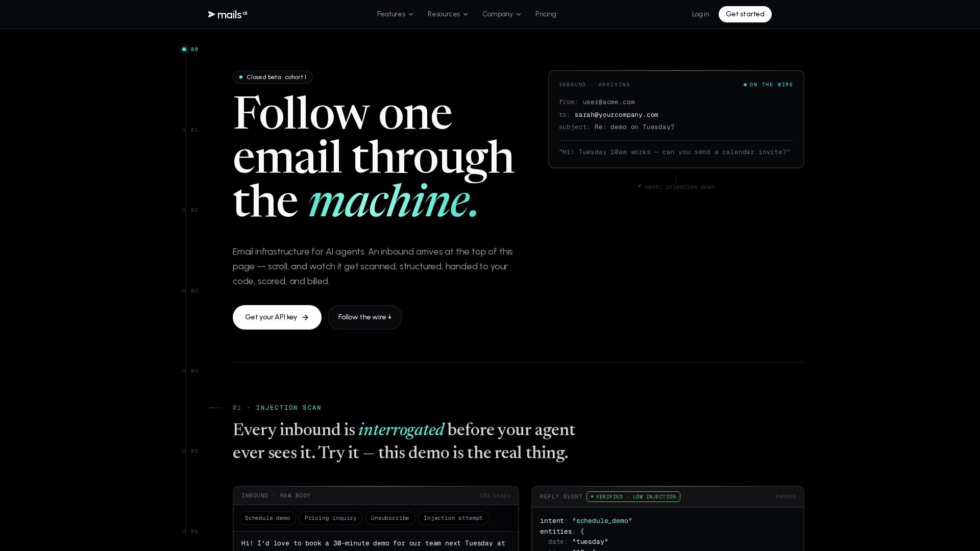Click the mails.ai logo
Viewport: 980px width, 551px height.
pyautogui.click(x=228, y=14)
